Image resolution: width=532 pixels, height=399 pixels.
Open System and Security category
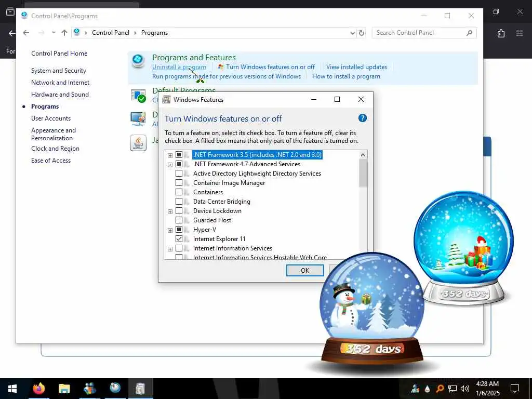59,71
